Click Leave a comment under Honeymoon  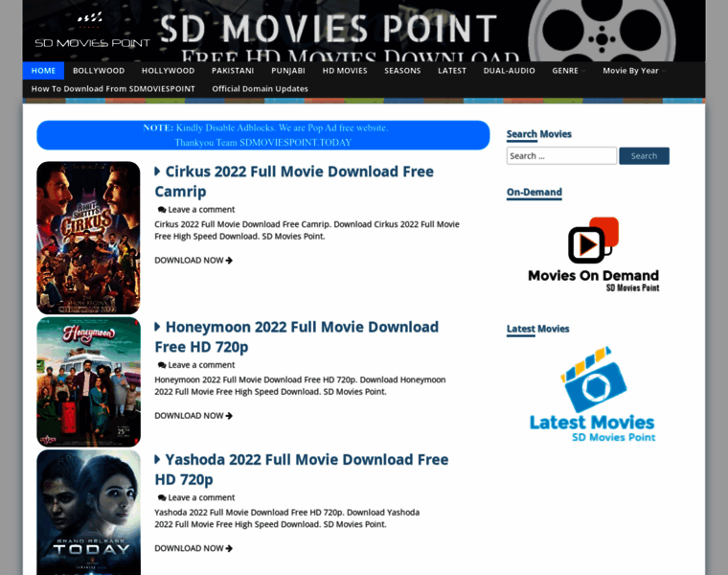[201, 365]
